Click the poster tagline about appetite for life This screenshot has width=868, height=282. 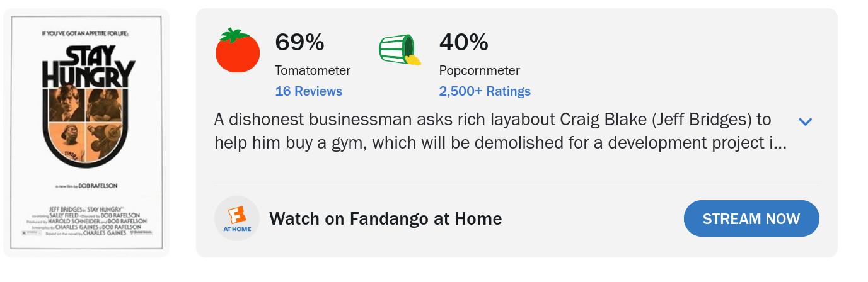point(85,33)
